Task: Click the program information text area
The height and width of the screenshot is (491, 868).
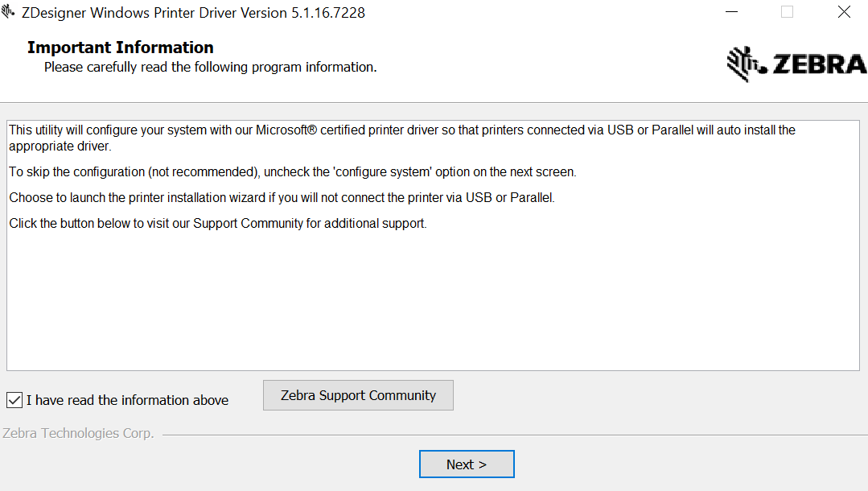Action: (x=434, y=241)
